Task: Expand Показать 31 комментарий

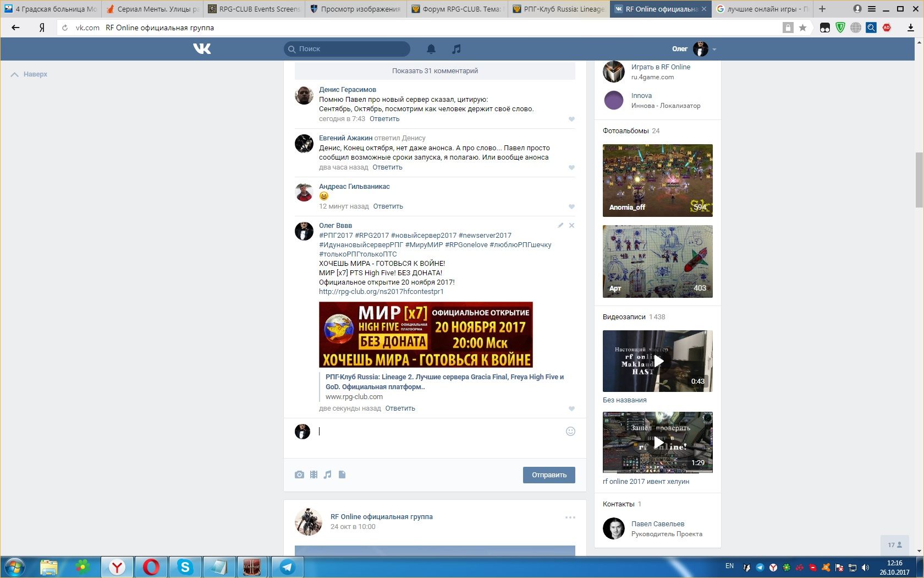Action: click(x=435, y=70)
